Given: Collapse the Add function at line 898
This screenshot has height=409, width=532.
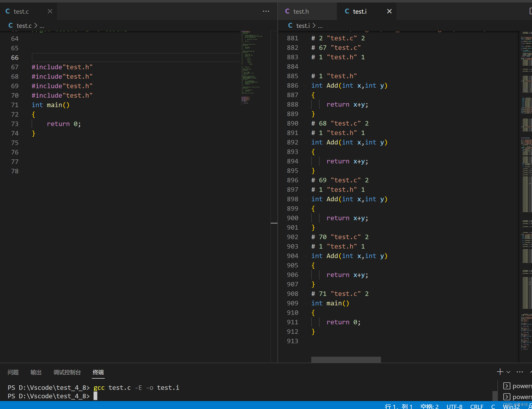Looking at the screenshot, I should [x=306, y=199].
